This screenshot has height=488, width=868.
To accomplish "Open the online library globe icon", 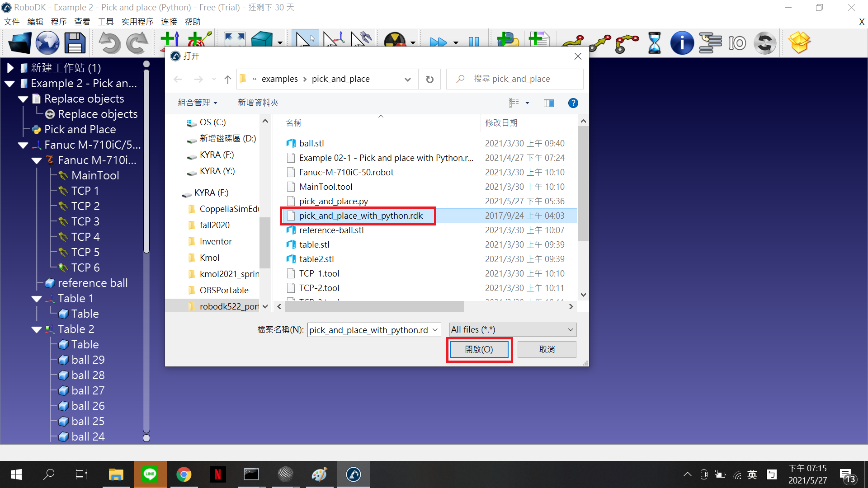I will (x=47, y=43).
